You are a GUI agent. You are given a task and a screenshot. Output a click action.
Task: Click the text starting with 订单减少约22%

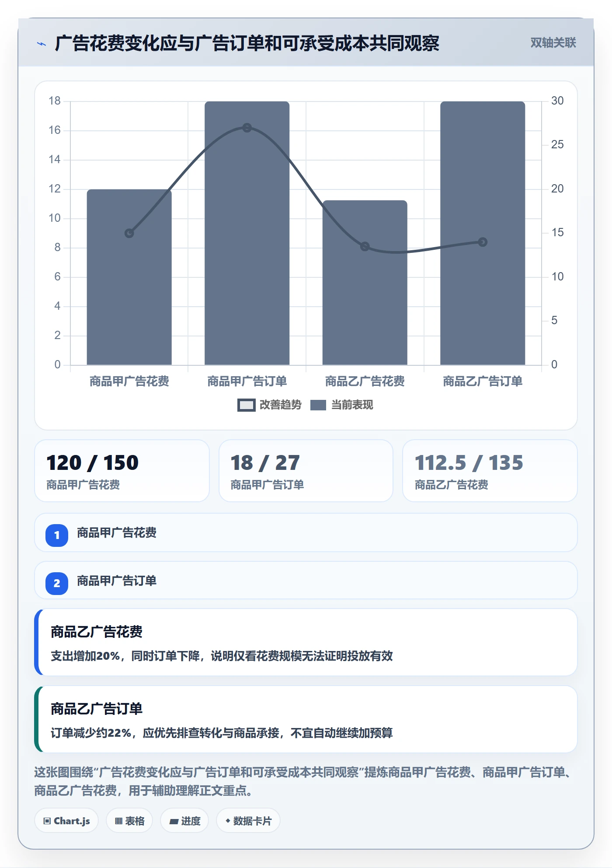(x=222, y=733)
